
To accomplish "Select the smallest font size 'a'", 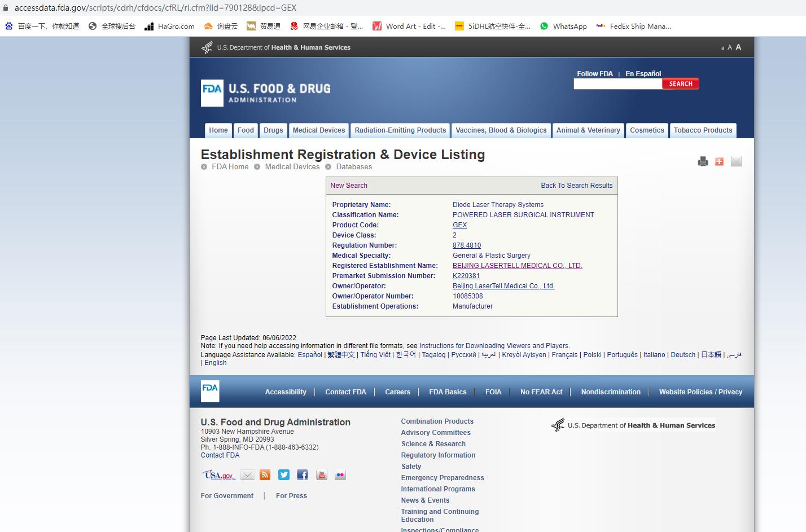I will coord(722,48).
